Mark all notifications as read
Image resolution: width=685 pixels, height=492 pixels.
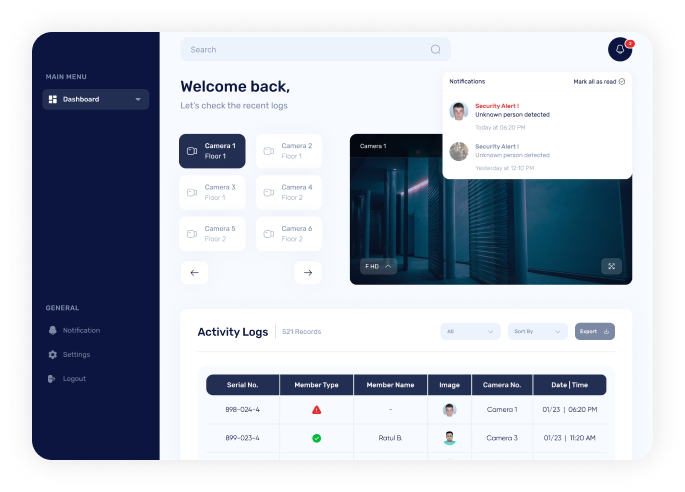pos(599,81)
